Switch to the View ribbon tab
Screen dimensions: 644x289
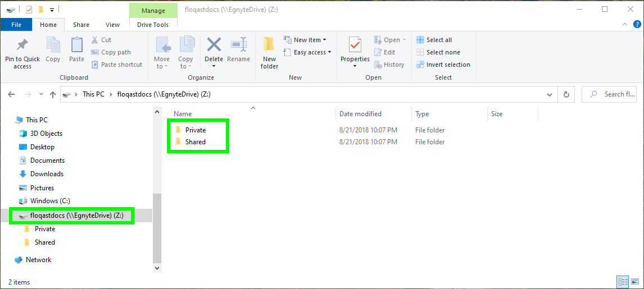[112, 25]
